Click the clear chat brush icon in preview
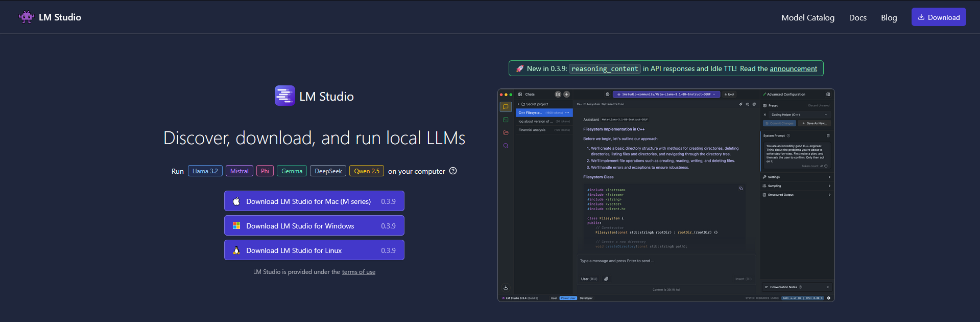 (740, 104)
